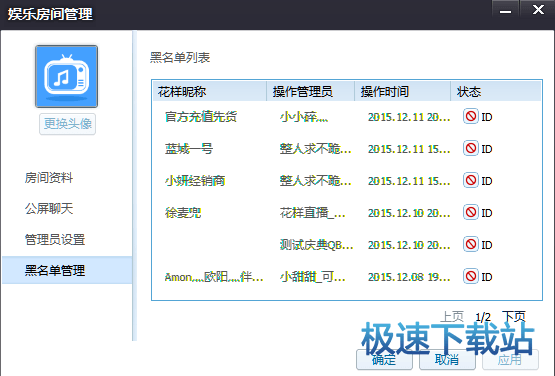Image resolution: width=555 pixels, height=376 pixels.
Task: Click the 状态 column header
Action: click(496, 91)
